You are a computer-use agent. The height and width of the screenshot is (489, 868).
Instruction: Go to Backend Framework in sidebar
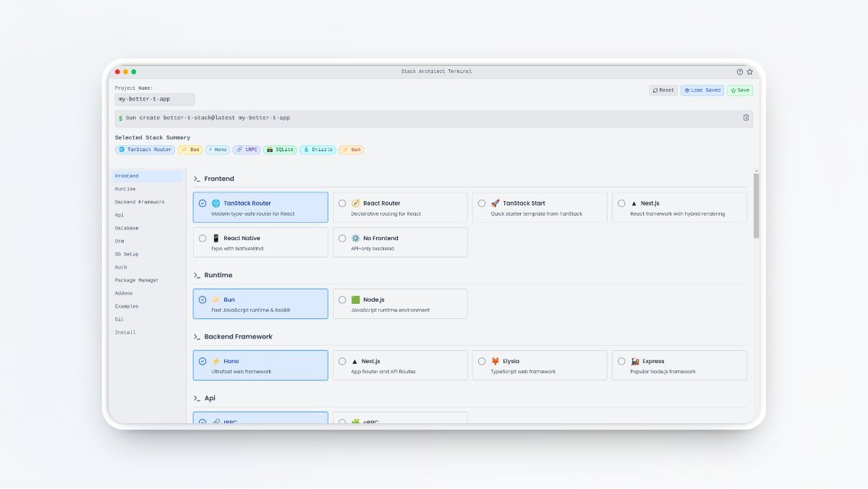pyautogui.click(x=148, y=202)
